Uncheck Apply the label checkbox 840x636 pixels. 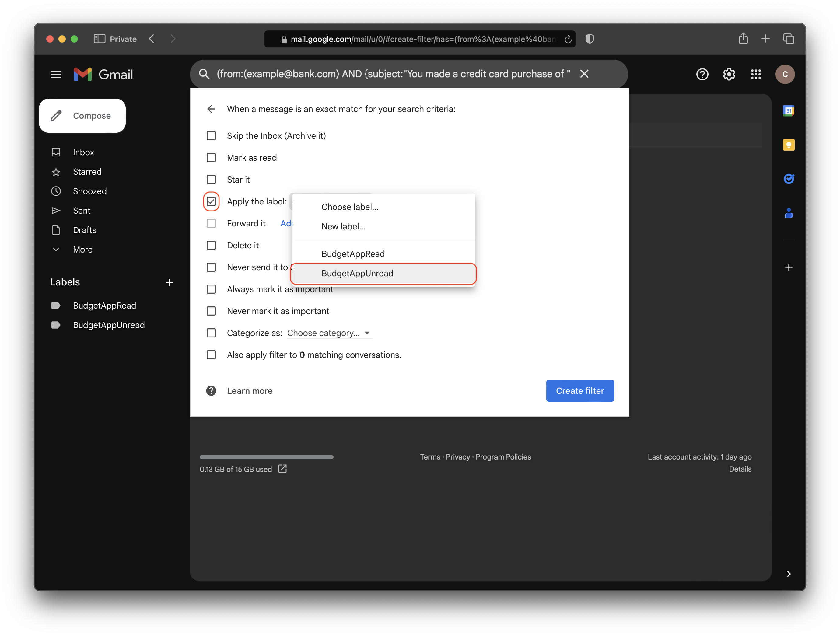click(x=211, y=202)
